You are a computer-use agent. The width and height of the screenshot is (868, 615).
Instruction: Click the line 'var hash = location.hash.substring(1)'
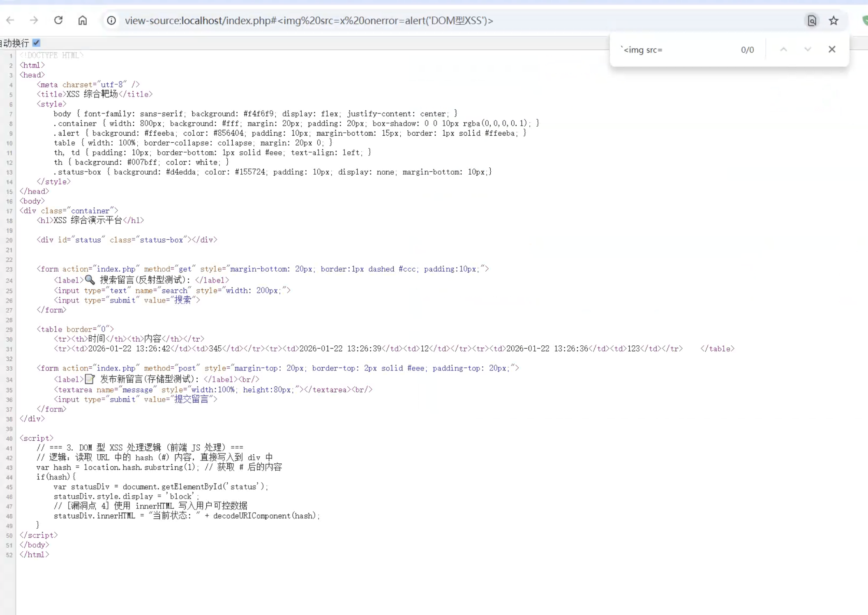pyautogui.click(x=159, y=467)
